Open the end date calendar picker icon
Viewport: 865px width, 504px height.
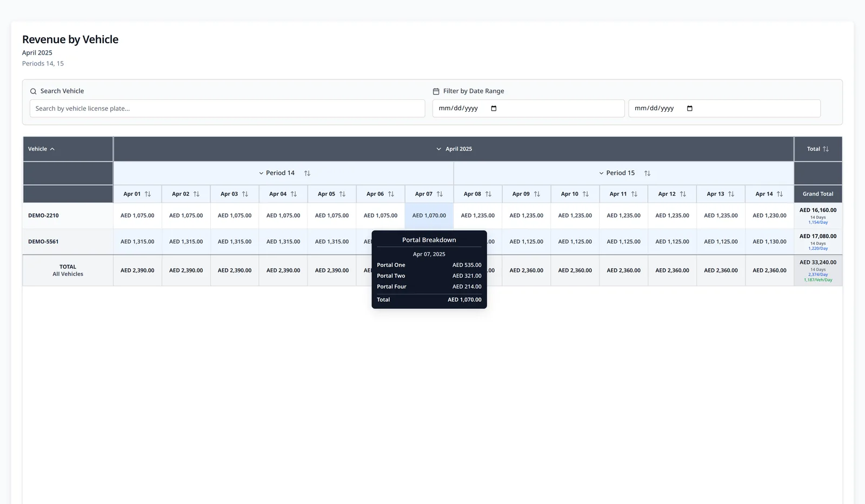pyautogui.click(x=689, y=109)
